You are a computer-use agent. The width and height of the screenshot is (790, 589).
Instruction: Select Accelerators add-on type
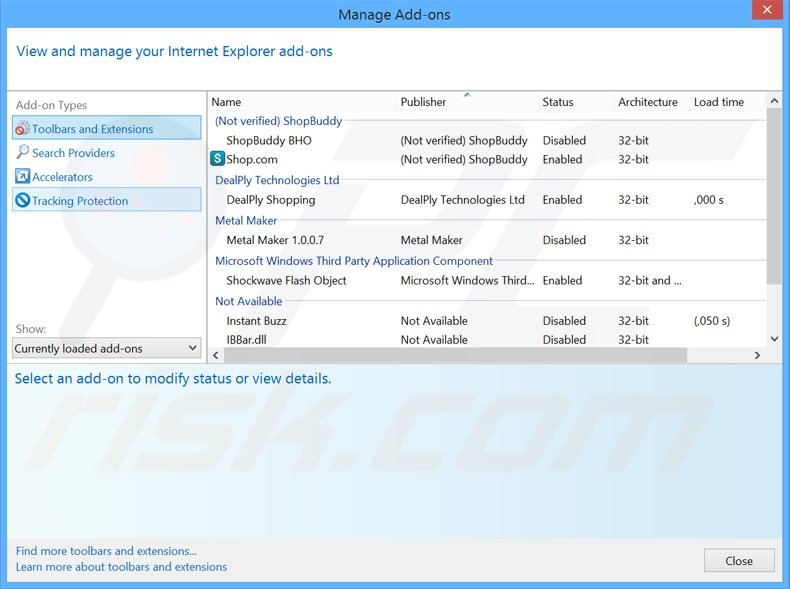106,176
